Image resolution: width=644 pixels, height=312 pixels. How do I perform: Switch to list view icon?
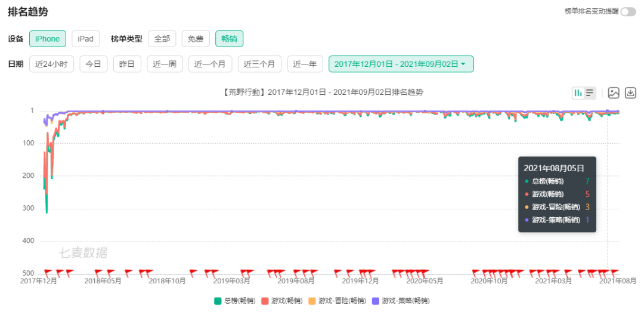pyautogui.click(x=589, y=93)
